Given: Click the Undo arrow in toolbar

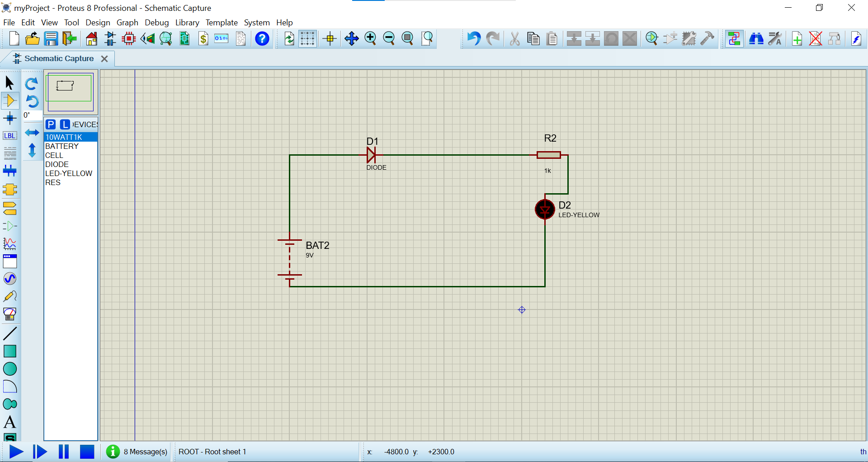Looking at the screenshot, I should (473, 39).
